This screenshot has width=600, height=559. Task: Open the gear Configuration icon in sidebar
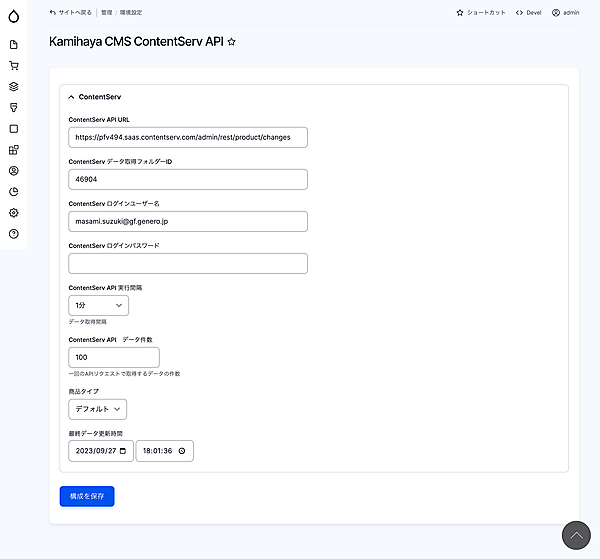[13, 212]
